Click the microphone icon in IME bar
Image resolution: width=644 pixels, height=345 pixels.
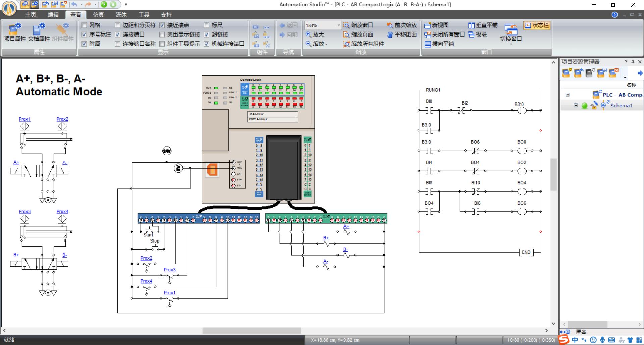(602, 340)
